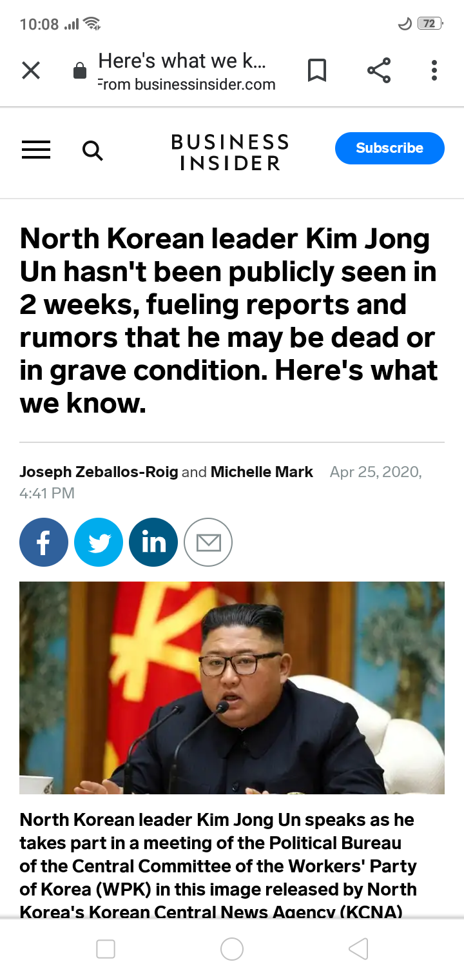Click the blue Subscribe button
The height and width of the screenshot is (980, 464).
[x=390, y=148]
